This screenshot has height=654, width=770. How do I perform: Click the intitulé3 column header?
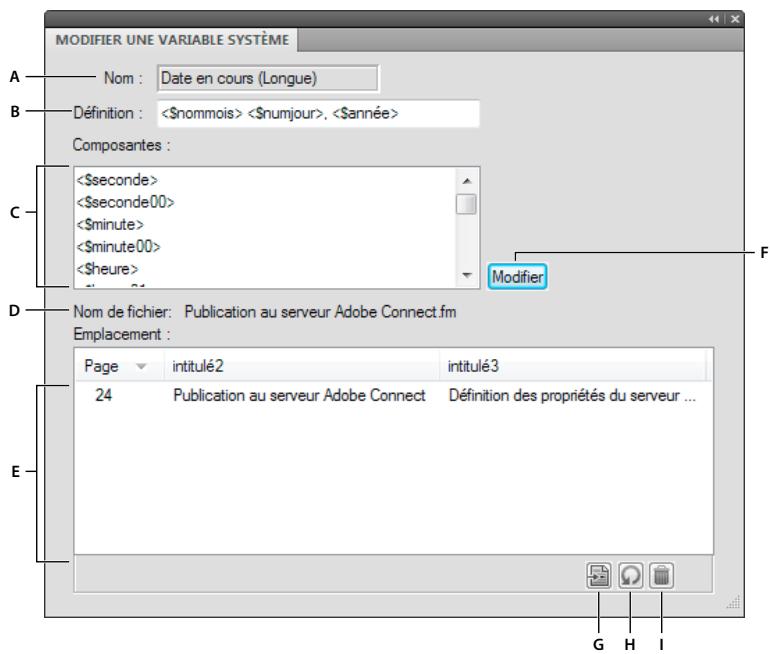pyautogui.click(x=573, y=366)
